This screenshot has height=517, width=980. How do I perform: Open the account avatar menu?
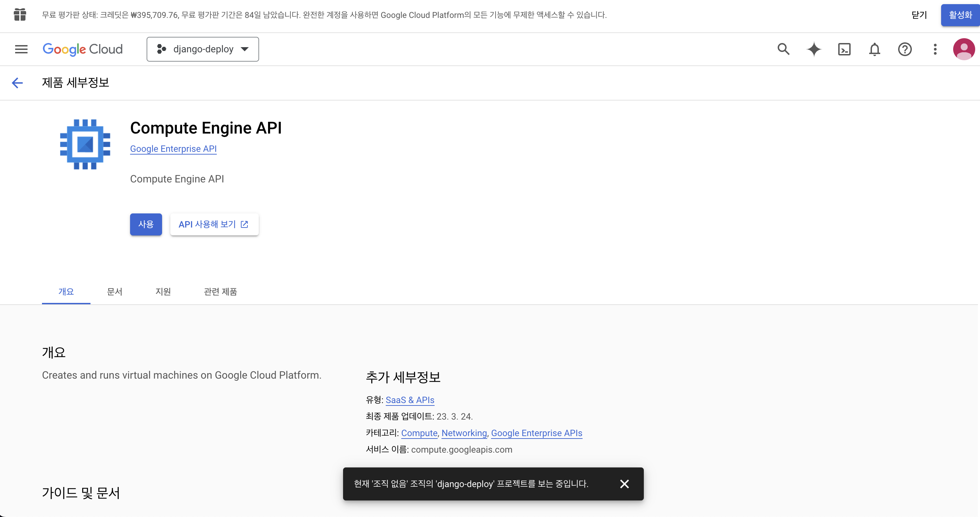tap(963, 49)
